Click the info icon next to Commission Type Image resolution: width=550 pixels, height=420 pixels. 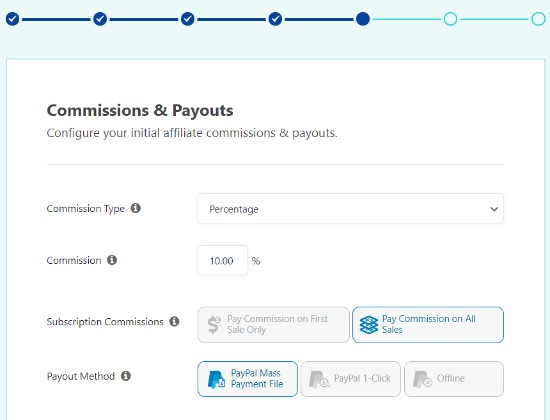point(136,208)
